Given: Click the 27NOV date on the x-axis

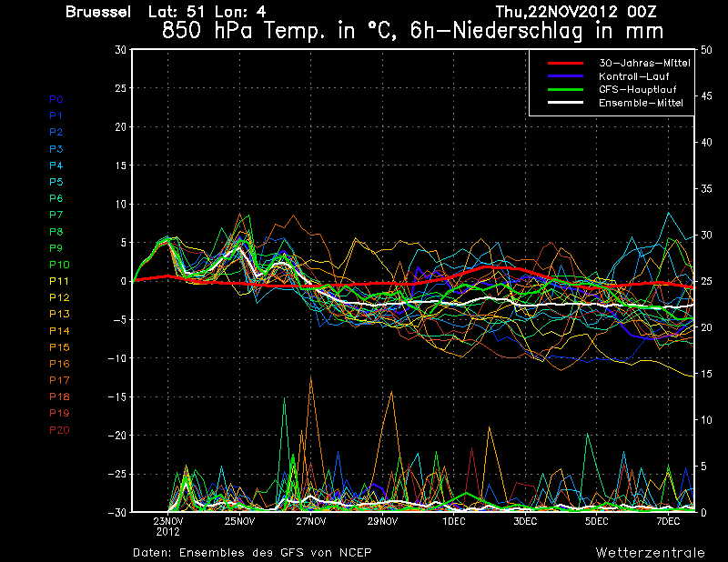Looking at the screenshot, I should pyautogui.click(x=310, y=522).
